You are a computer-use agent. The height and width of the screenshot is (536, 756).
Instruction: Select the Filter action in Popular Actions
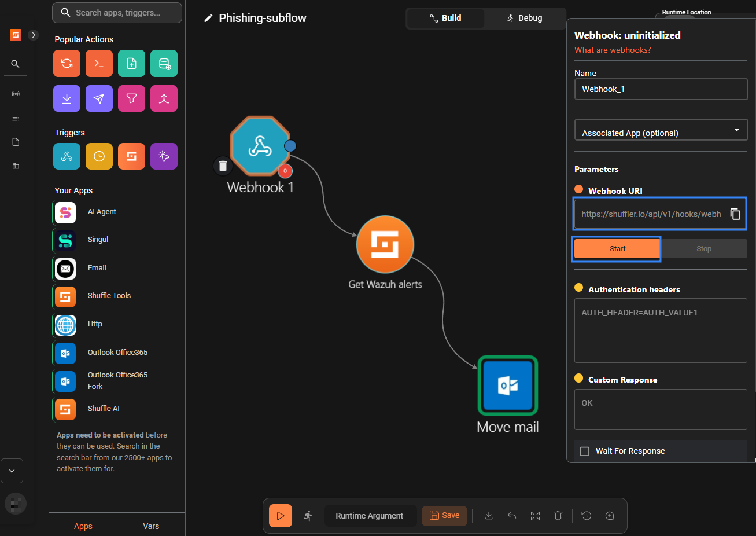click(x=131, y=98)
